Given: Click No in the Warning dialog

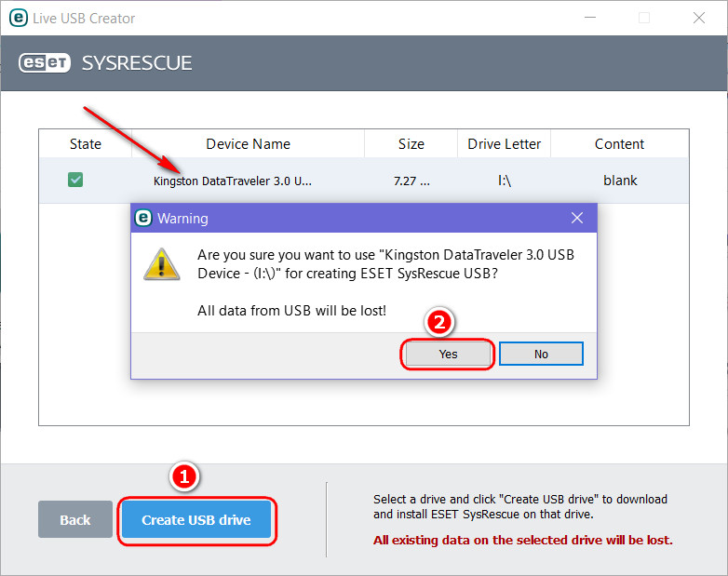Looking at the screenshot, I should (x=541, y=355).
